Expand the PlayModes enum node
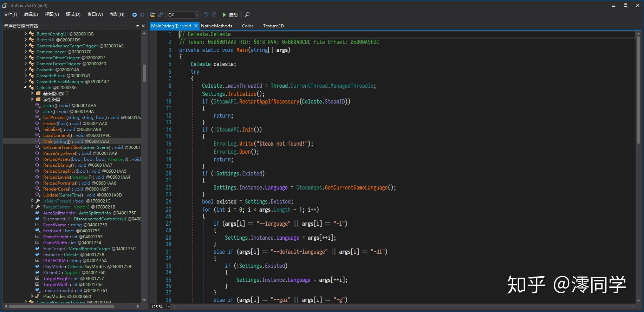Image resolution: width=644 pixels, height=312 pixels. [x=32, y=296]
